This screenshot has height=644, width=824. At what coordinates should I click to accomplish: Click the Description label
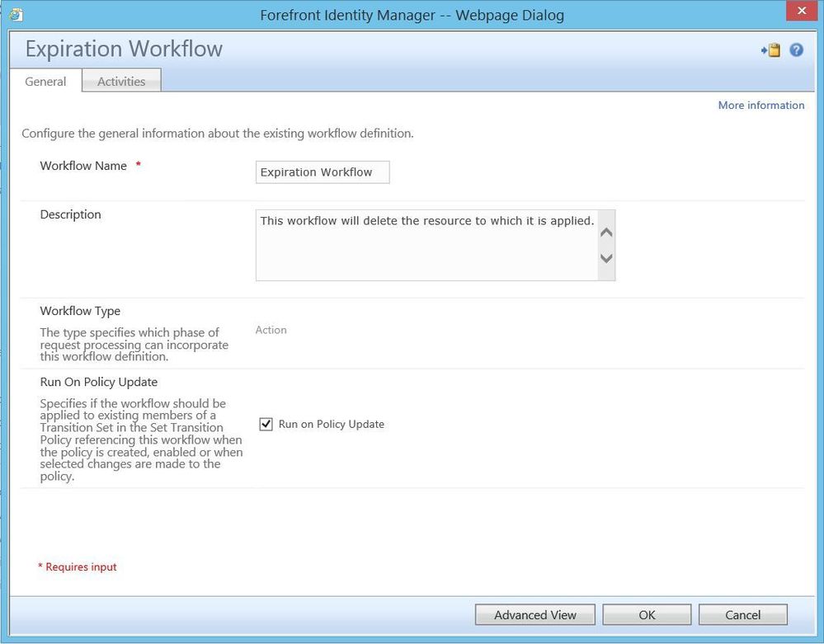pos(70,214)
